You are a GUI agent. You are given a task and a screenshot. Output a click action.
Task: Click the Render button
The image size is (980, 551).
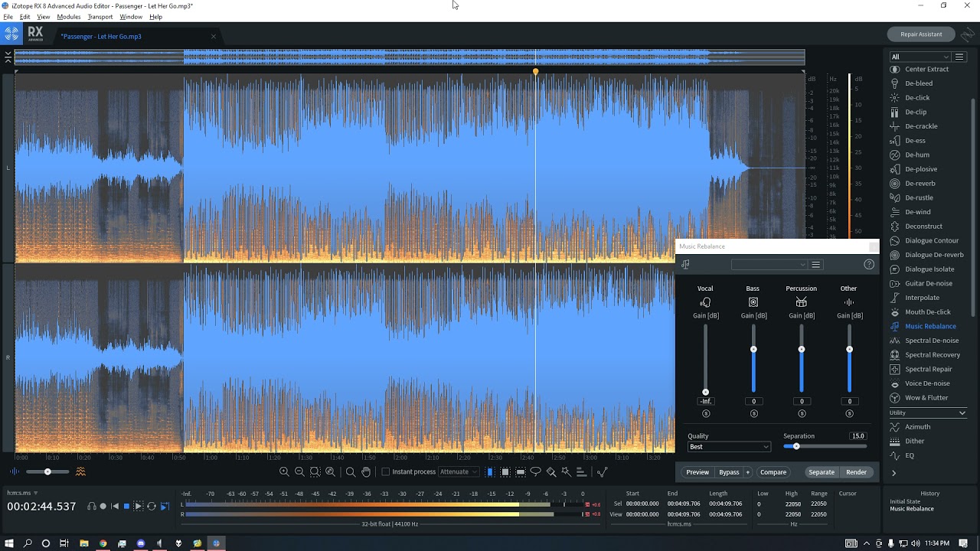[856, 472]
